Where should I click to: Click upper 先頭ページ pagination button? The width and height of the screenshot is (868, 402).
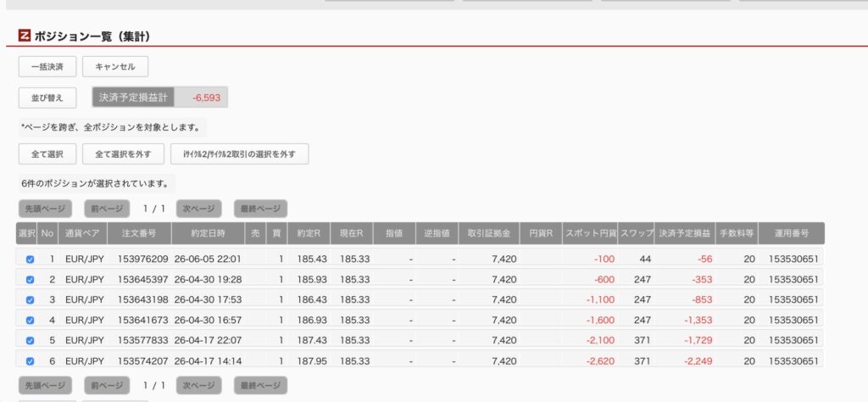click(x=46, y=209)
